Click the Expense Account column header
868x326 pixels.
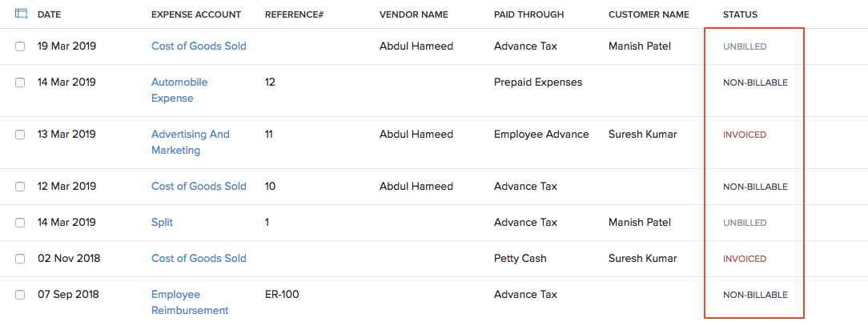(x=195, y=14)
